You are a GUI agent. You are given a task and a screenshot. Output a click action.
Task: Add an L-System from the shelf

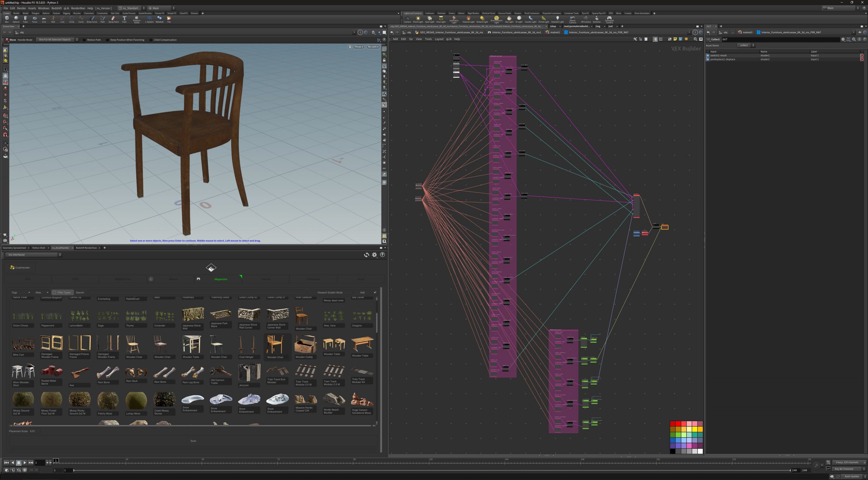coord(149,19)
